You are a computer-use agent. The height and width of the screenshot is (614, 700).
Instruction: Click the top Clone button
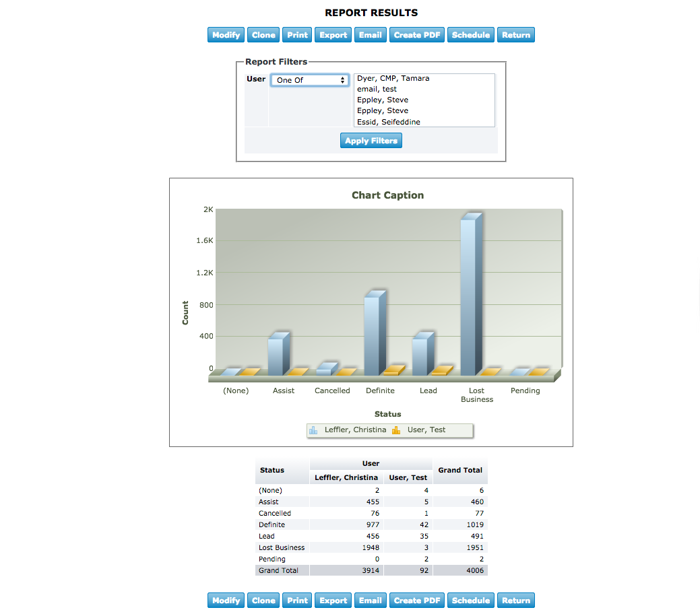pyautogui.click(x=263, y=35)
